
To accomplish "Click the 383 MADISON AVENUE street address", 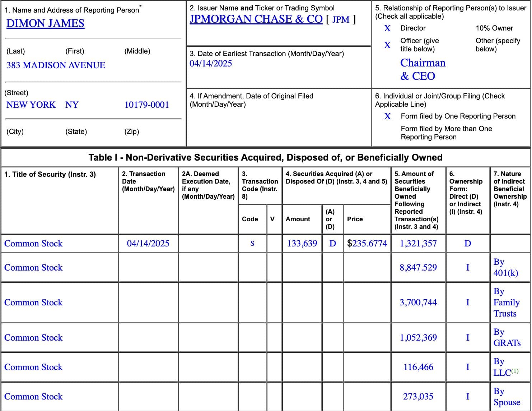I will (56, 65).
